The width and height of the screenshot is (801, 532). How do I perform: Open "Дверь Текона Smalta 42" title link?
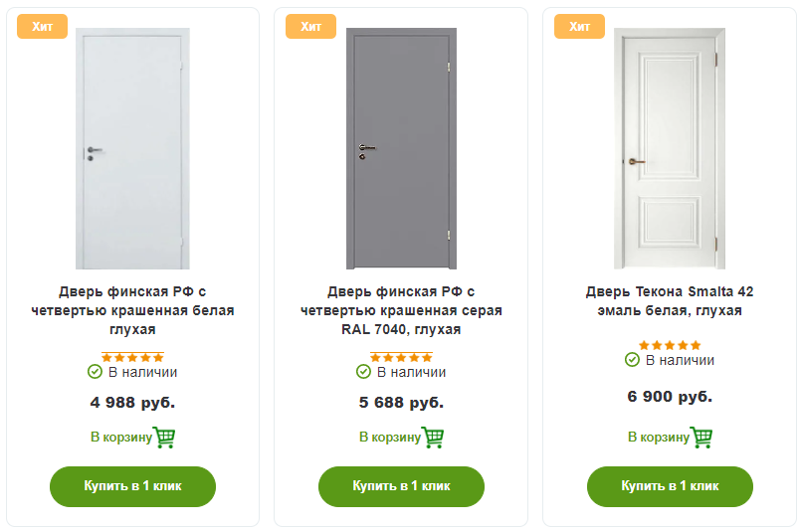point(670,301)
